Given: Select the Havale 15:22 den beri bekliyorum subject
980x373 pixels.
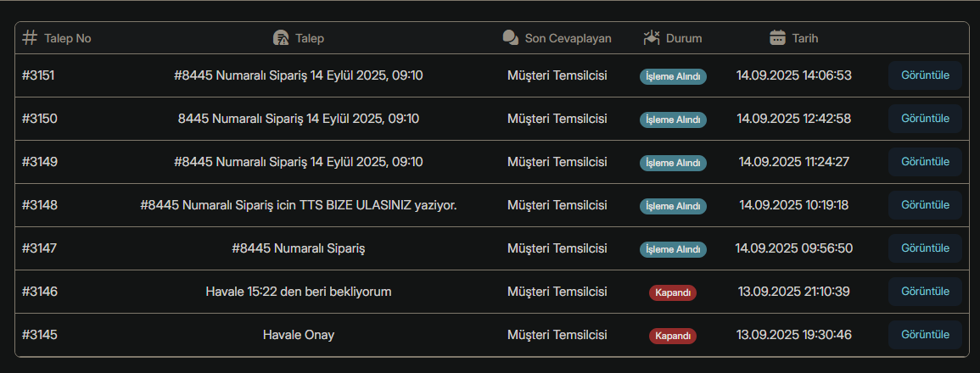Looking at the screenshot, I should [x=298, y=292].
